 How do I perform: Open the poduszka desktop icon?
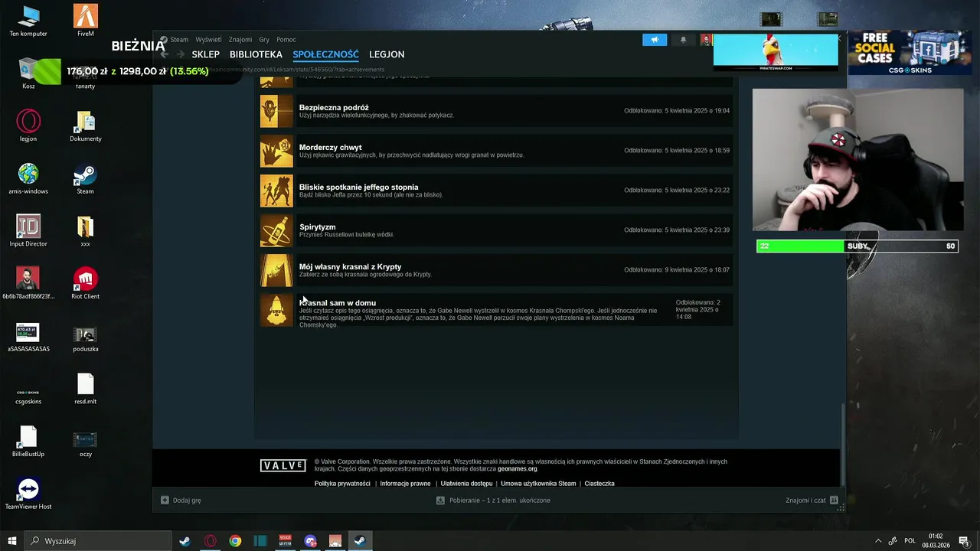tap(85, 336)
